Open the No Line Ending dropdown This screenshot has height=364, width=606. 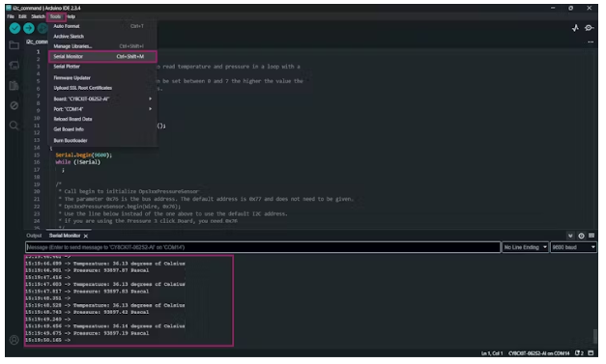coord(526,247)
